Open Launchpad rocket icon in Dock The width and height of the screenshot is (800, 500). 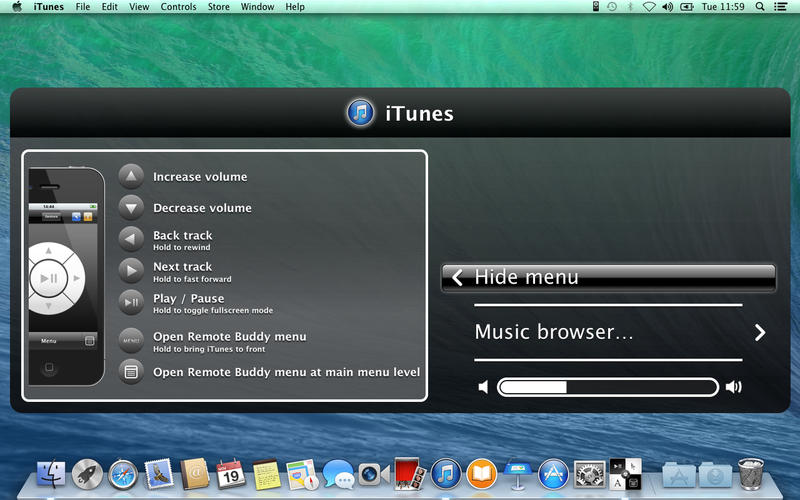87,474
